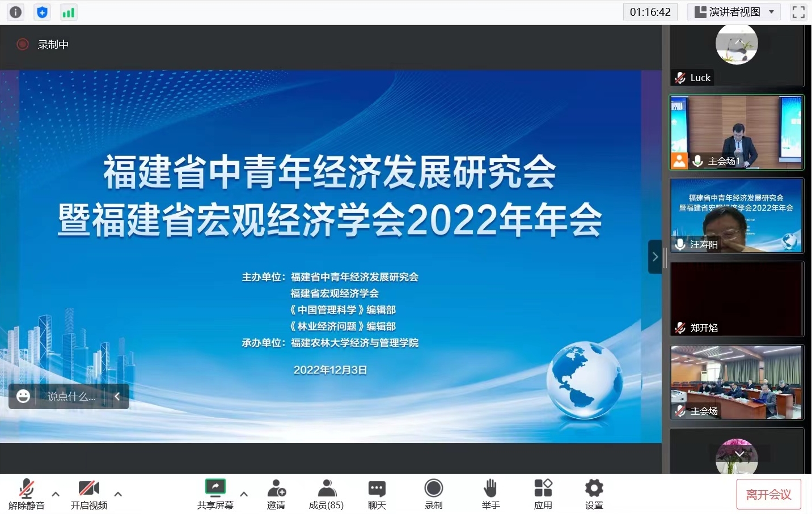This screenshot has height=514, width=812.
Task: Click the 说点什么 chat input box
Action: [x=71, y=397]
